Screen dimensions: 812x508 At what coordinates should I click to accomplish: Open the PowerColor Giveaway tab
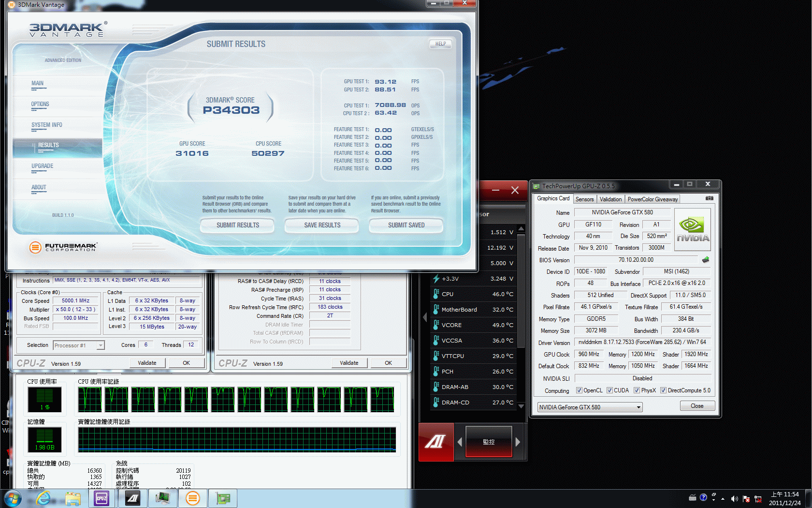click(652, 199)
